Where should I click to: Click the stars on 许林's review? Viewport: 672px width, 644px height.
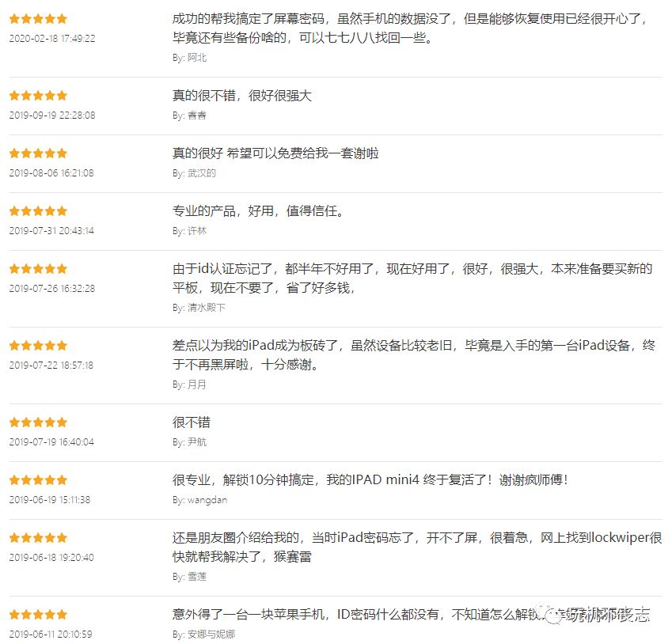tap(38, 211)
